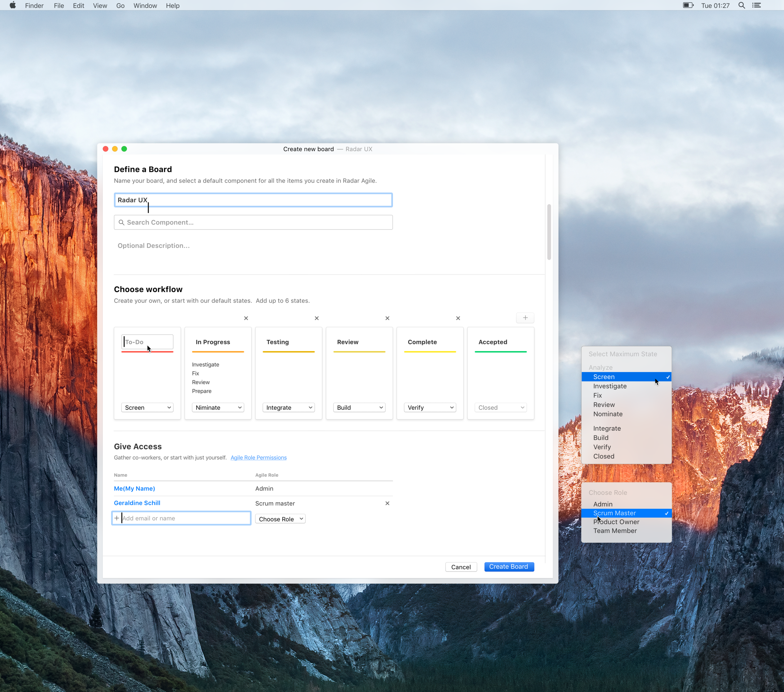Remove the In Progress workflow state
Image resolution: width=784 pixels, height=692 pixels.
pos(246,318)
